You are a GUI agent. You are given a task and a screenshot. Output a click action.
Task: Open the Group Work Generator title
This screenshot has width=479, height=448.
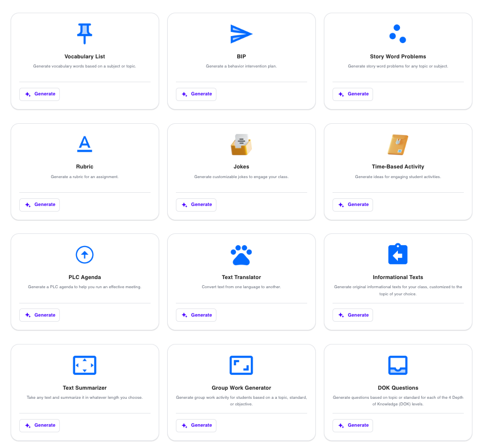pos(241,388)
